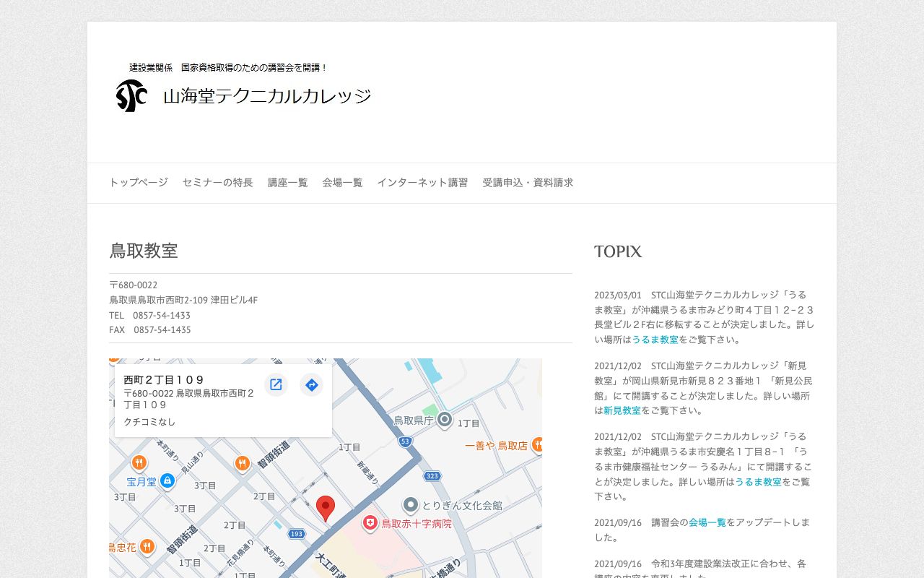Select the 鳥取県庁 marker on the map

point(444,418)
